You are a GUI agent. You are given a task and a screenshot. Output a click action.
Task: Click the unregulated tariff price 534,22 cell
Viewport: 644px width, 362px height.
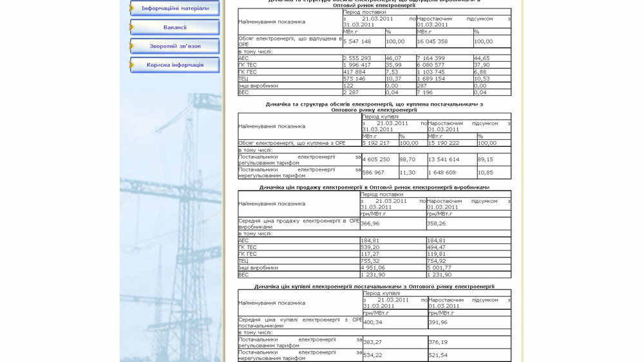coord(395,355)
